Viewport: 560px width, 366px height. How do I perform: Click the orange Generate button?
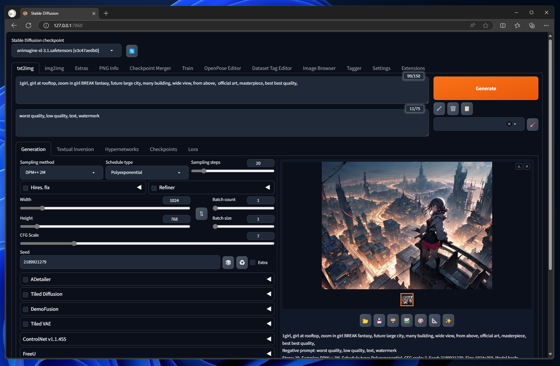click(486, 88)
